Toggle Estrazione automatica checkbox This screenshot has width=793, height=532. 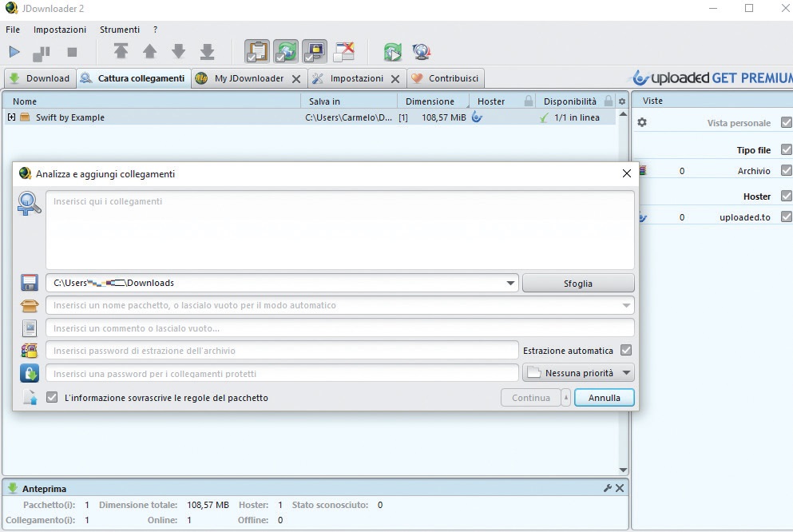[626, 350]
